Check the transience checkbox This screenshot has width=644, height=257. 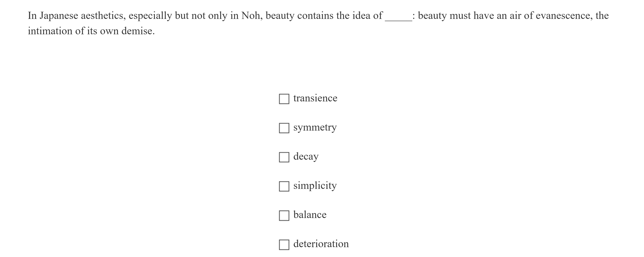284,99
